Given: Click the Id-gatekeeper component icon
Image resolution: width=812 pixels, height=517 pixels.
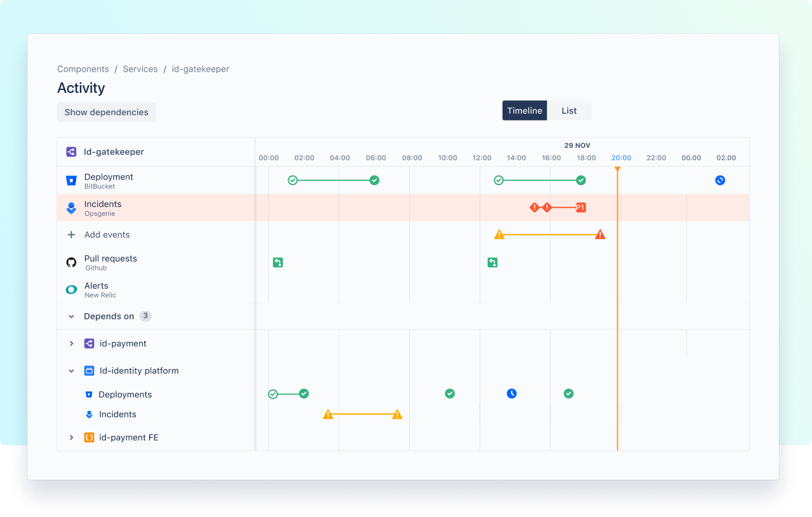Looking at the screenshot, I should pos(71,151).
